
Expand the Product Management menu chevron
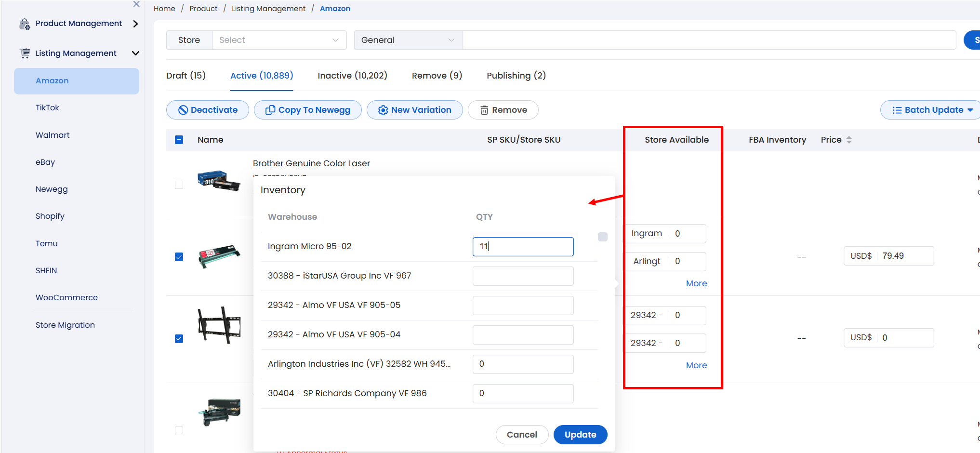135,24
